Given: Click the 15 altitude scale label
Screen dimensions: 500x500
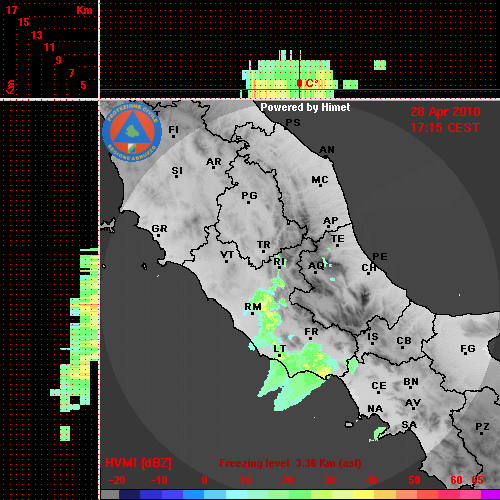Looking at the screenshot, I should tap(24, 22).
